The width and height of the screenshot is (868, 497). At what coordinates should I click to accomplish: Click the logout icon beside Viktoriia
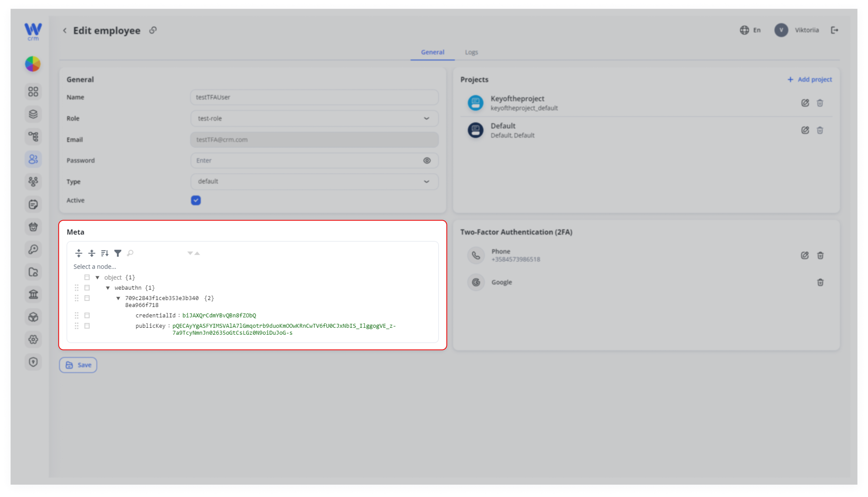835,30
